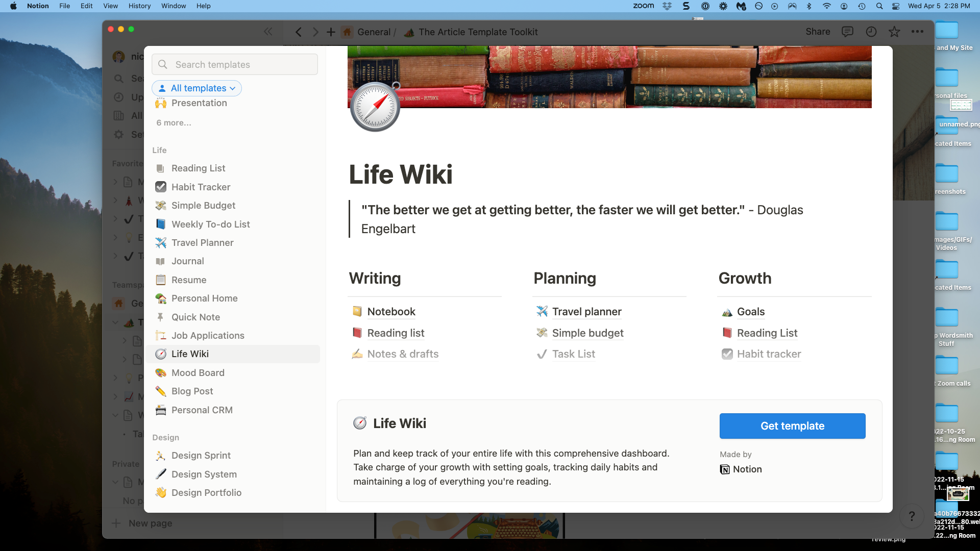Click the Habit tracker checkbox icon
Viewport: 980px width, 551px height.
727,354
